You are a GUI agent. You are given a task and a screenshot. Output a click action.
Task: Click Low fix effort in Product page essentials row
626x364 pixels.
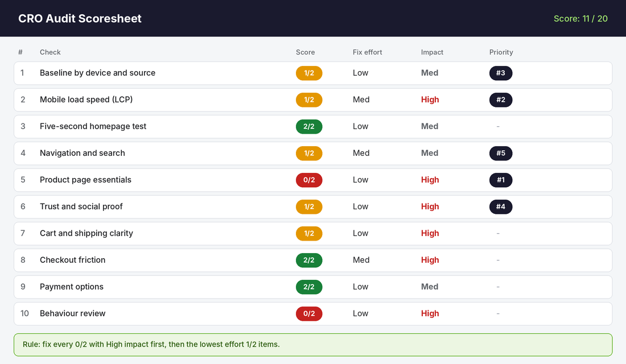pos(360,180)
